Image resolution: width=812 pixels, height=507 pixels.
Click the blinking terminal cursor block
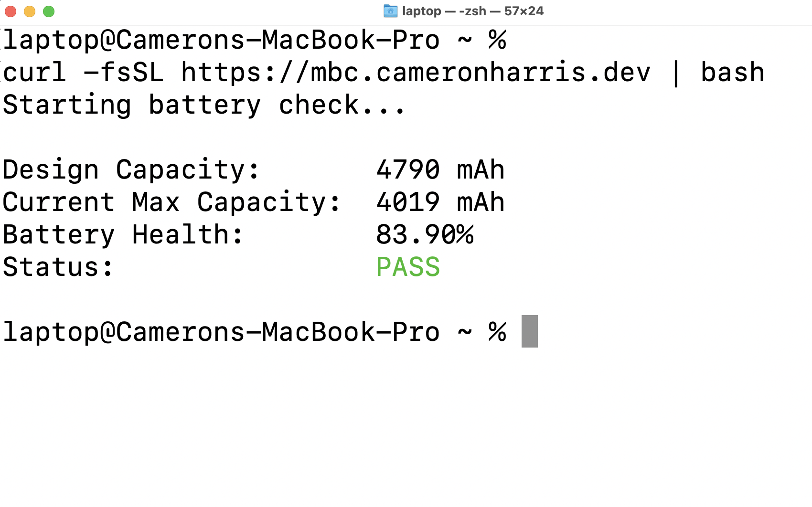click(530, 331)
